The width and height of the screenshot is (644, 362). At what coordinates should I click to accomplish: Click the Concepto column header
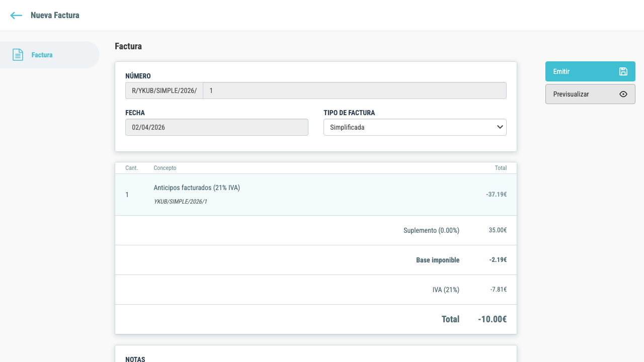pos(165,168)
